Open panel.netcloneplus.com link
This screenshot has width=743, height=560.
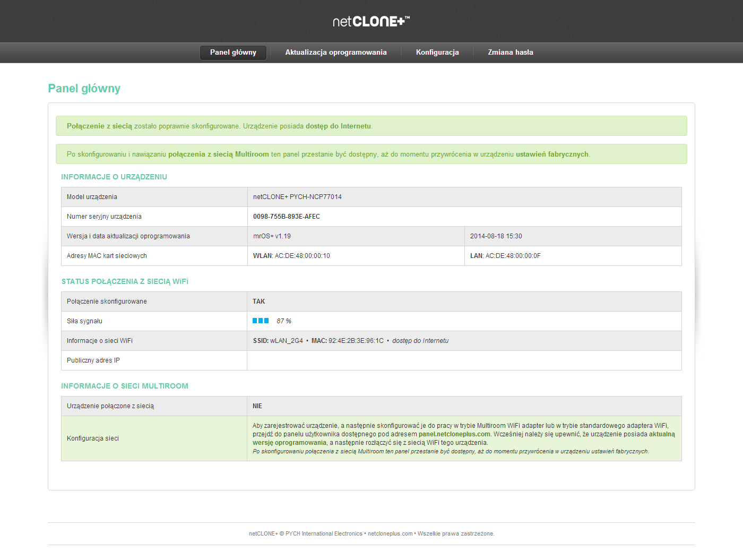454,434
